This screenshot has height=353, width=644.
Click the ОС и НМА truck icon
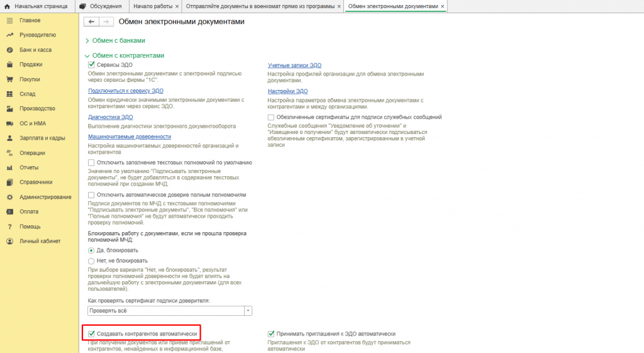[10, 123]
